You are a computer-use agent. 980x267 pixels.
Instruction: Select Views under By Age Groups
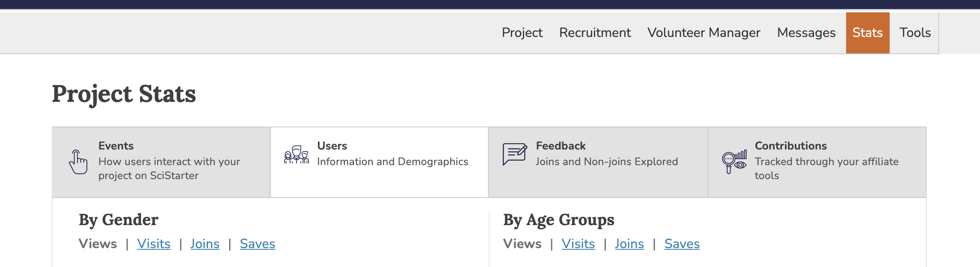point(522,244)
